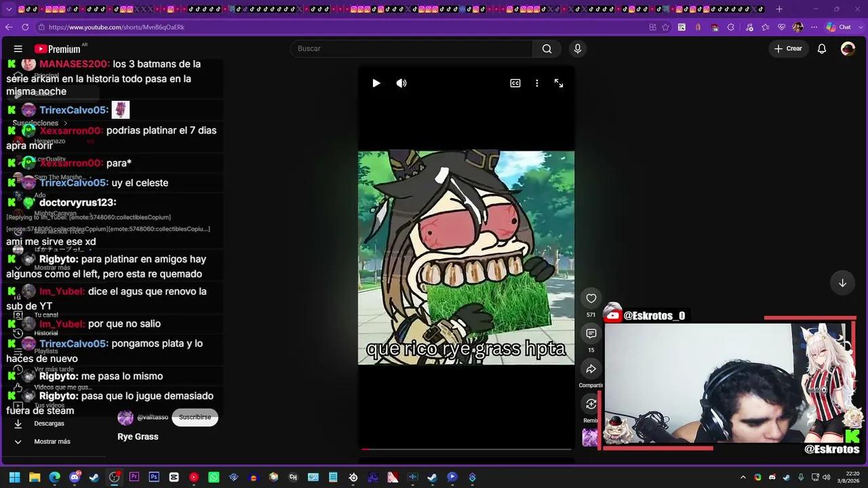Open File Explorer from the taskbar
The width and height of the screenshot is (868, 488).
35,477
